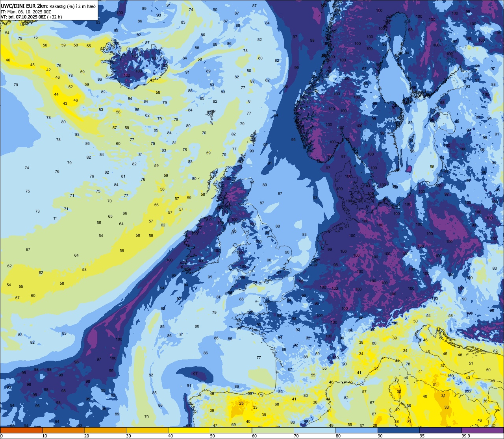Click the legend swatch between 90 and 95
This screenshot has height=439, width=504.
[398, 430]
